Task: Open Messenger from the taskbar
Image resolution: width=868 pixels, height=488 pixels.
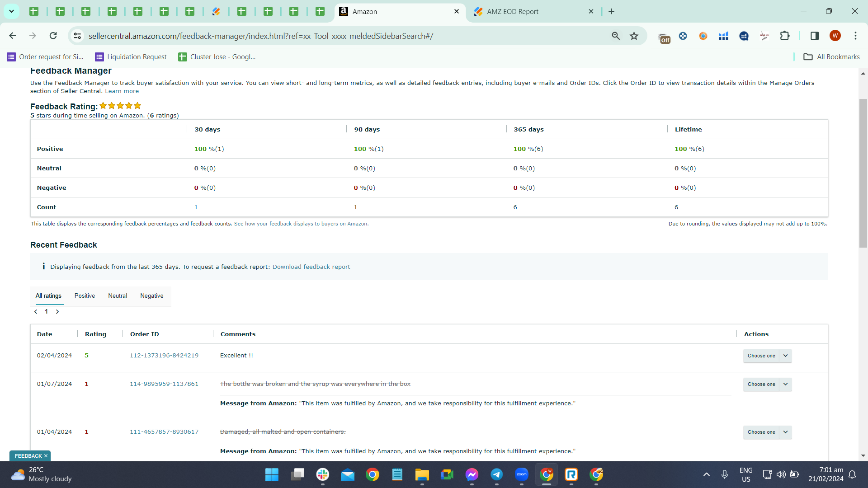Action: tap(472, 474)
